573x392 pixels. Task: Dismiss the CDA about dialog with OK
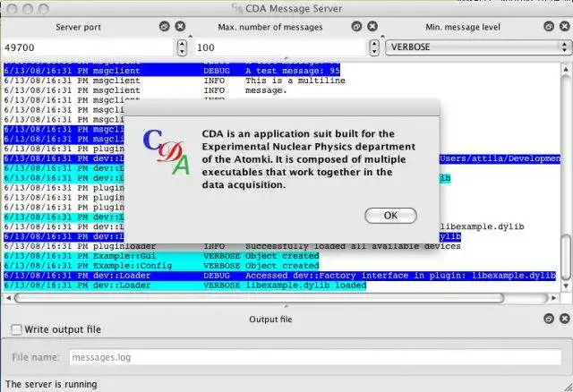[x=390, y=216]
